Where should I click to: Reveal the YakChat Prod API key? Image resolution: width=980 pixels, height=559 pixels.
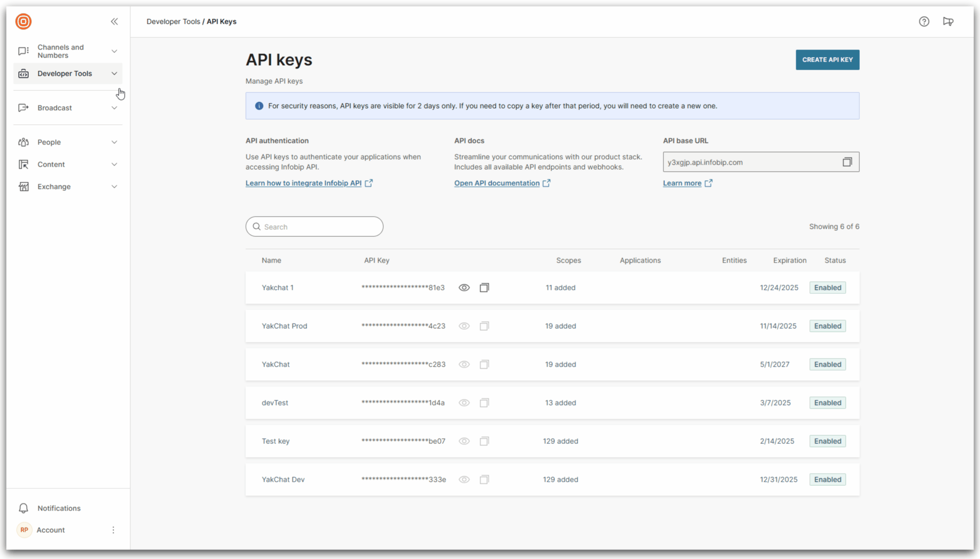[x=464, y=326]
